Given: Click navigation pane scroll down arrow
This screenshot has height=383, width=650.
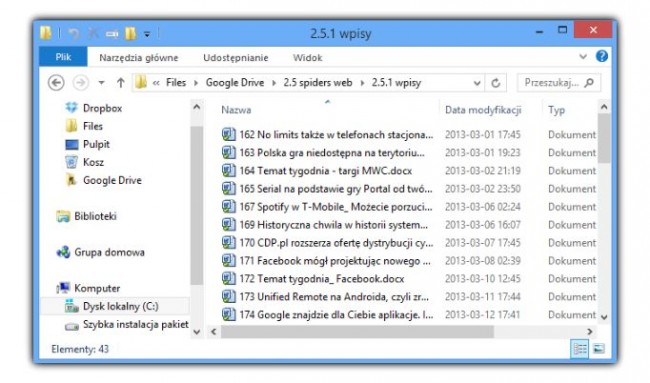Looking at the screenshot, I should coord(197,332).
